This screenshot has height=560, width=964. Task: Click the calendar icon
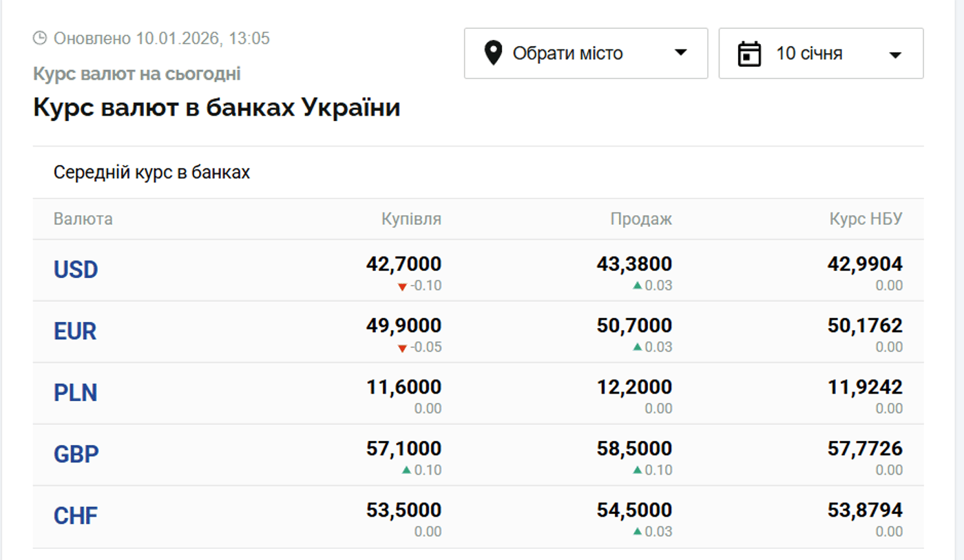coord(749,54)
